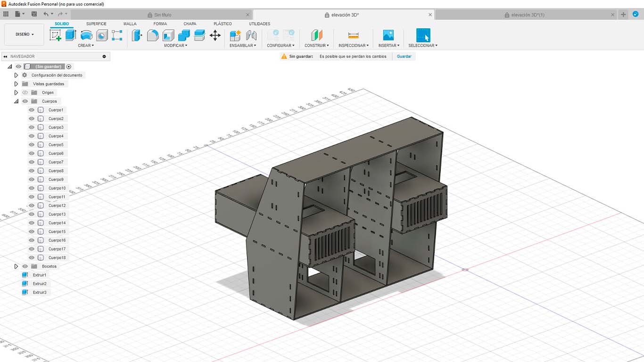Open the File menu icon
Viewport: 644px width, 362px height.
(19, 14)
